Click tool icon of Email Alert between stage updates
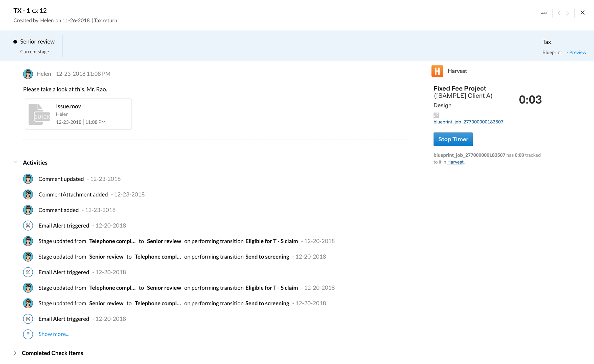 [28, 272]
